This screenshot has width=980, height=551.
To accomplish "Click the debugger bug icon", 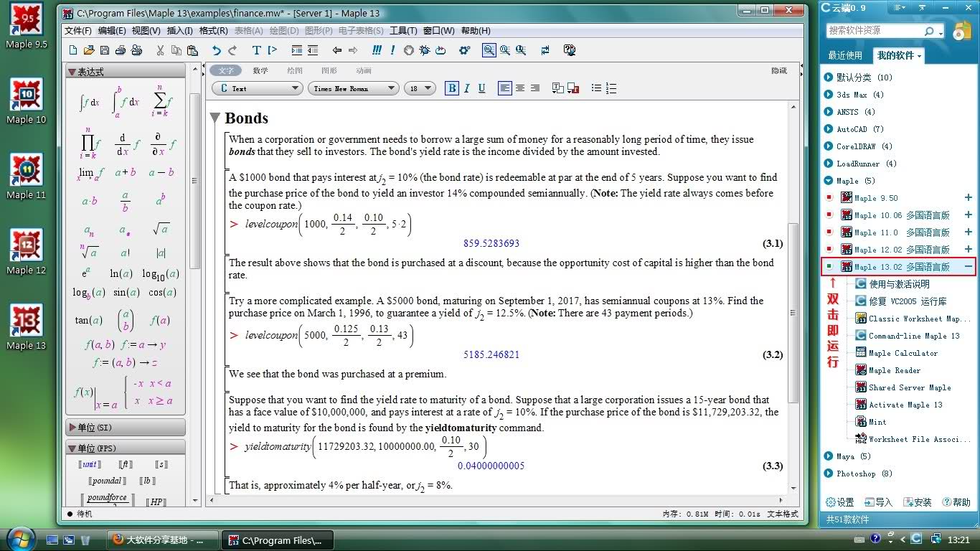I will click(x=425, y=50).
